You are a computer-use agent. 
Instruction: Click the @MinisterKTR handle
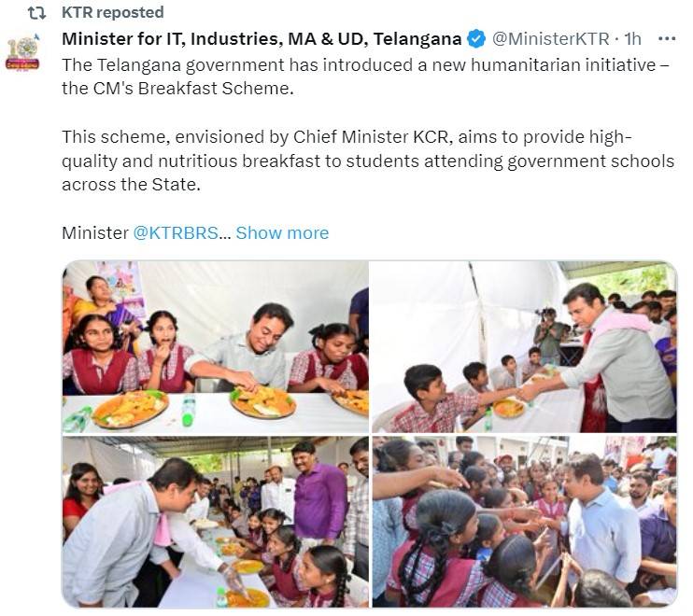[x=551, y=39]
